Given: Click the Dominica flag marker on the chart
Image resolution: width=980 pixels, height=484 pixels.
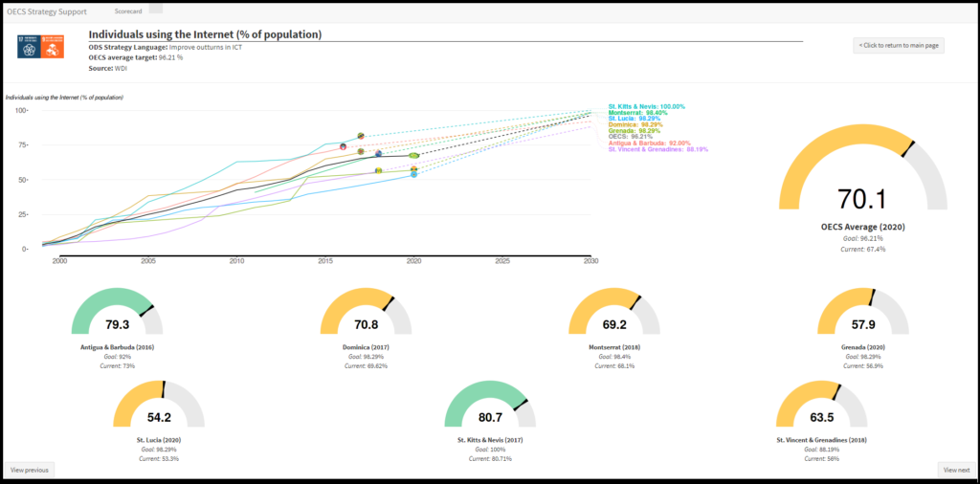Looking at the screenshot, I should (x=361, y=151).
